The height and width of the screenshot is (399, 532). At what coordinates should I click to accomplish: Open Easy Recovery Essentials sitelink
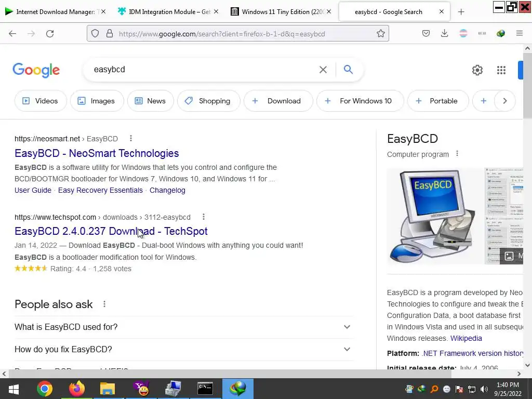coord(100,190)
